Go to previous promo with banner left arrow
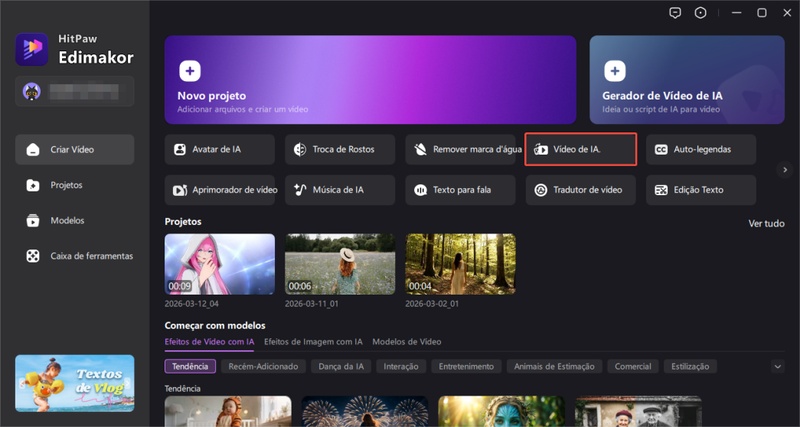Screen dimensions: 800x427 [x=21, y=384]
